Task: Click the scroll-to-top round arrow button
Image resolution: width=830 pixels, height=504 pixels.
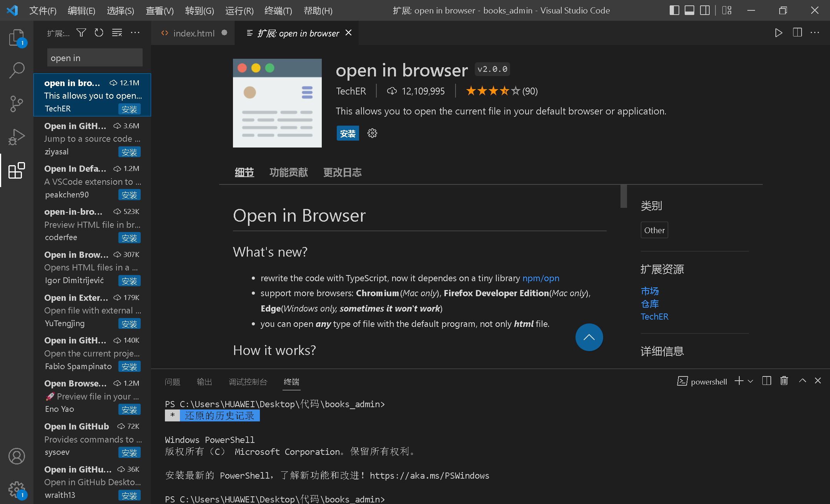Action: click(589, 337)
